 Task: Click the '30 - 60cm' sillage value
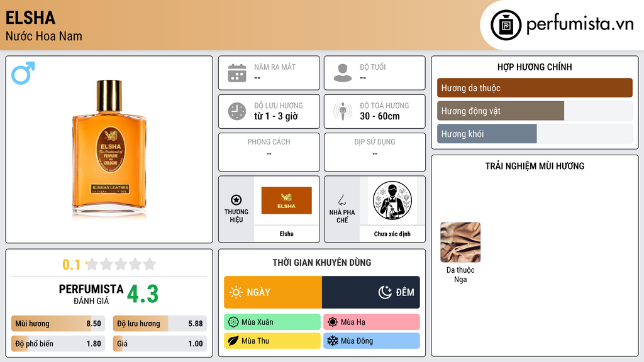[380, 116]
